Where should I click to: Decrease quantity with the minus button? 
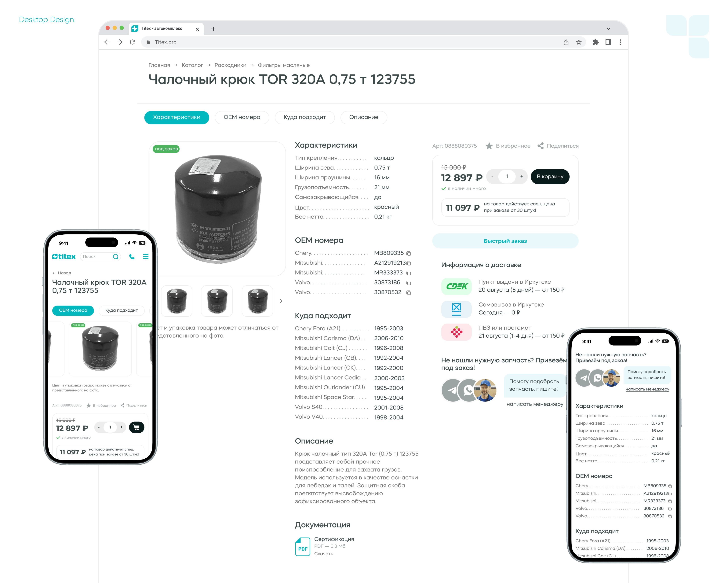492,177
